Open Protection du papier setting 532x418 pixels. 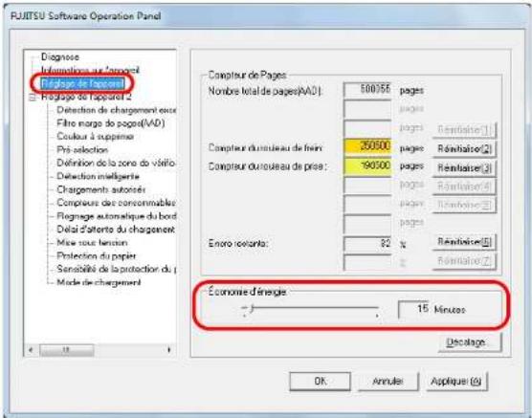pyautogui.click(x=97, y=255)
